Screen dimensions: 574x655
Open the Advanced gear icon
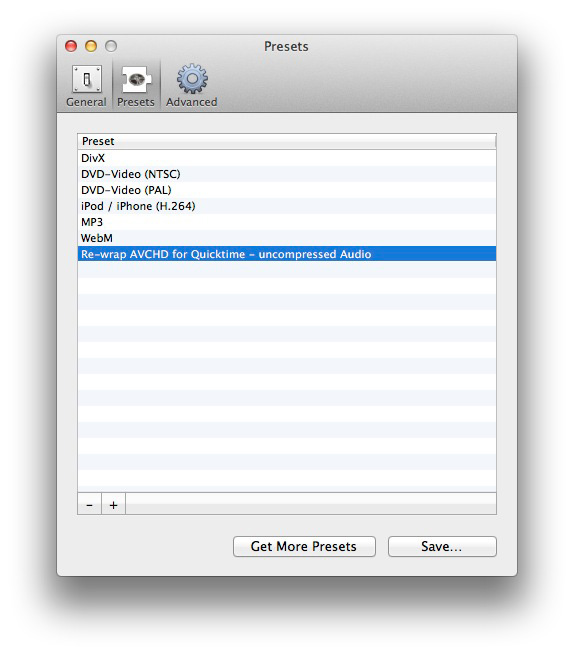tap(192, 79)
